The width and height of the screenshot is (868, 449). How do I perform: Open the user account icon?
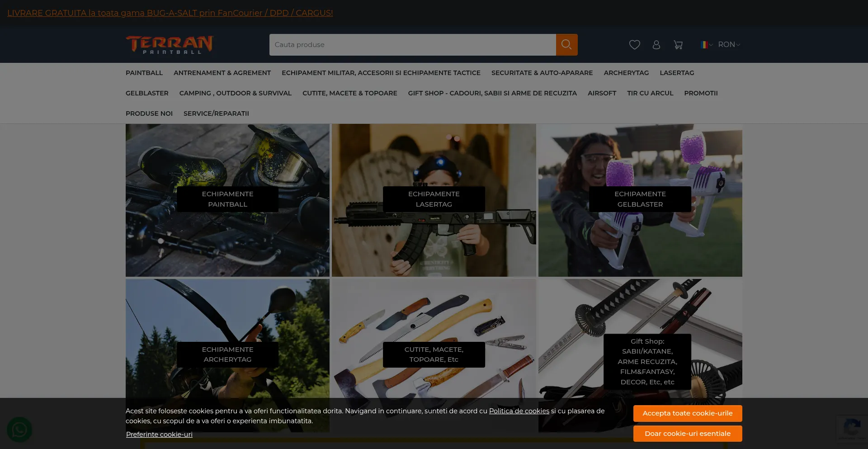click(656, 45)
